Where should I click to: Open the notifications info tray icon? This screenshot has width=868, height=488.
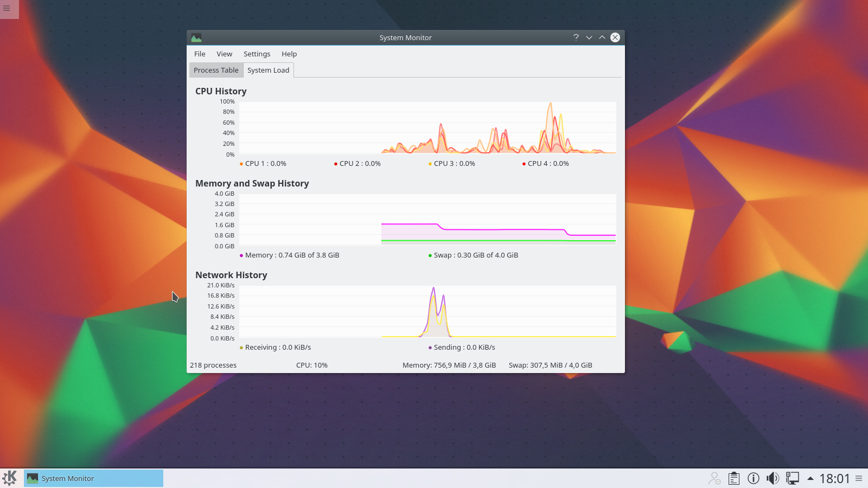pyautogui.click(x=754, y=478)
